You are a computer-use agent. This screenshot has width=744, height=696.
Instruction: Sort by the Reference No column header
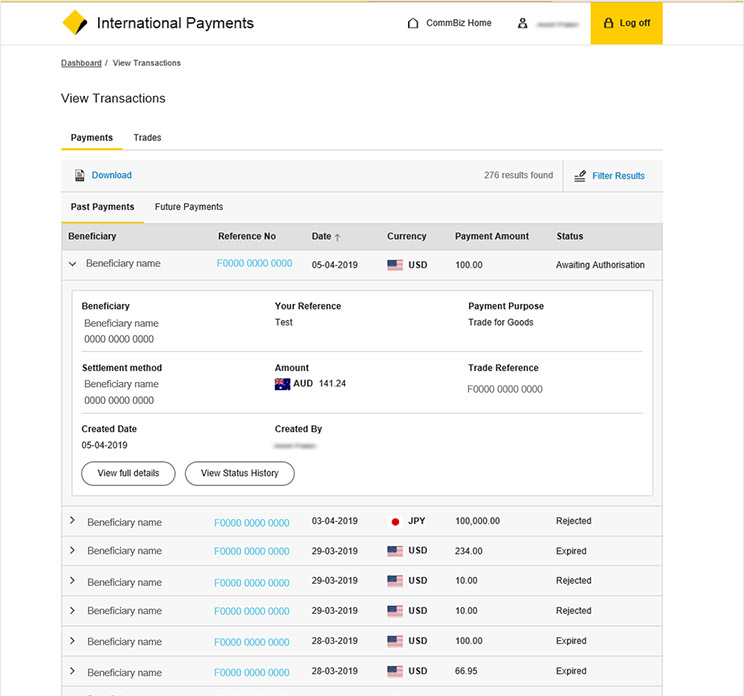(247, 236)
